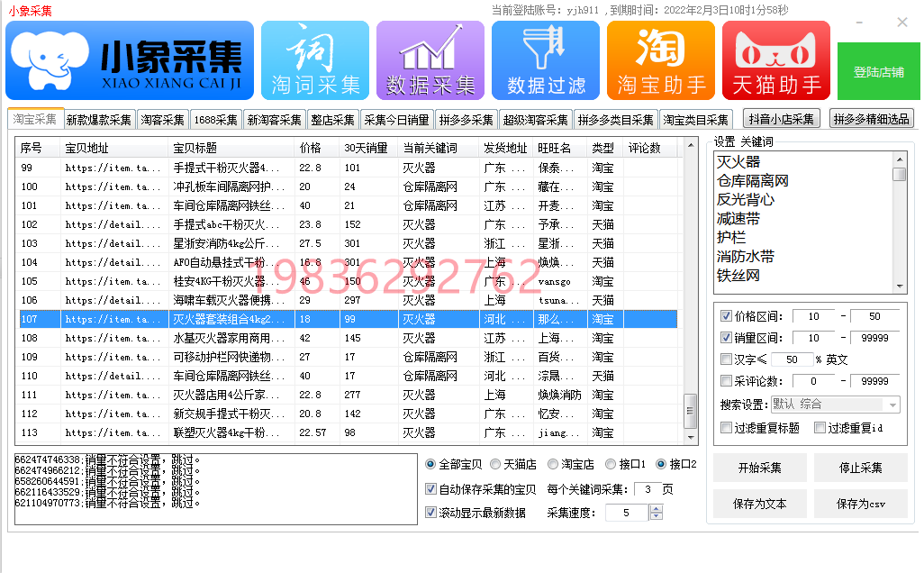Click the results table scrollbar thumb

point(690,411)
